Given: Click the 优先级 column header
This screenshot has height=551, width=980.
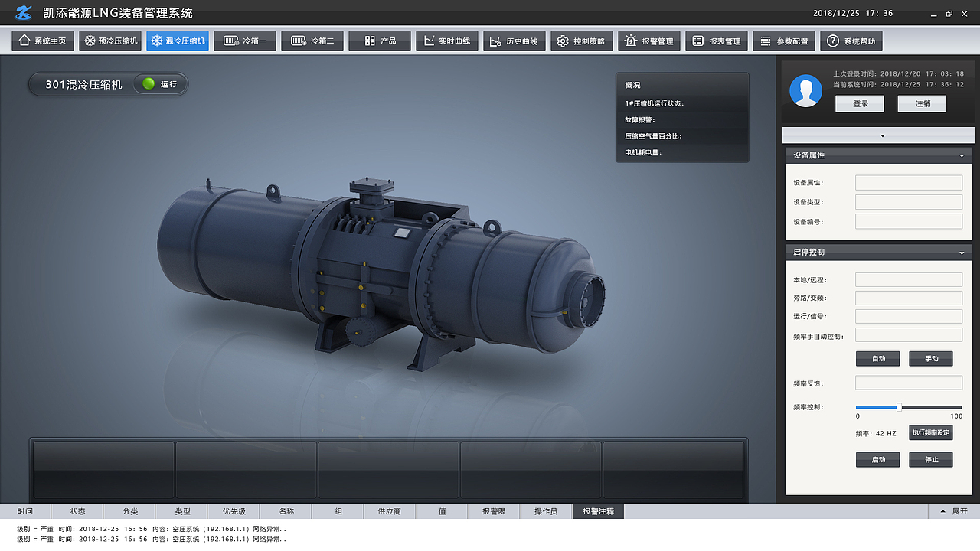Looking at the screenshot, I should [234, 511].
